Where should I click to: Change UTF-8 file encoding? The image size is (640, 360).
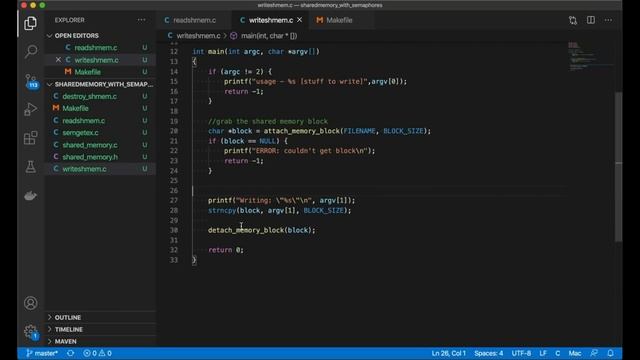521,353
